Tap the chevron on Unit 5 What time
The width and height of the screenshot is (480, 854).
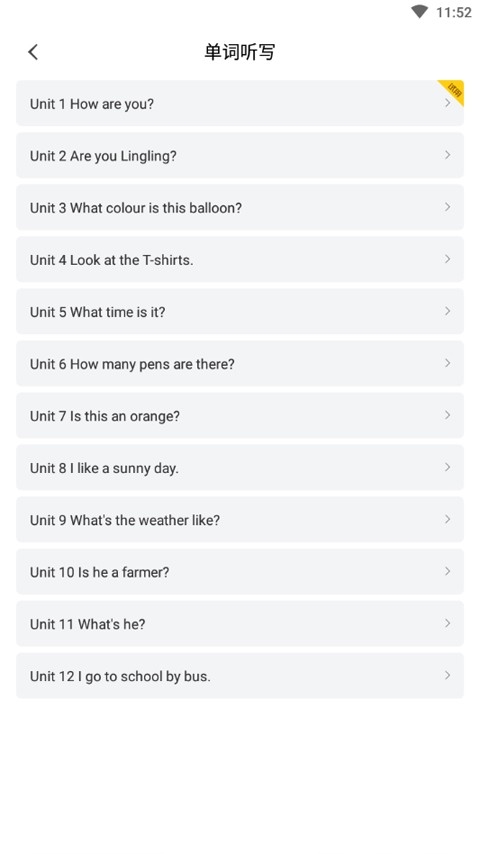tap(447, 311)
